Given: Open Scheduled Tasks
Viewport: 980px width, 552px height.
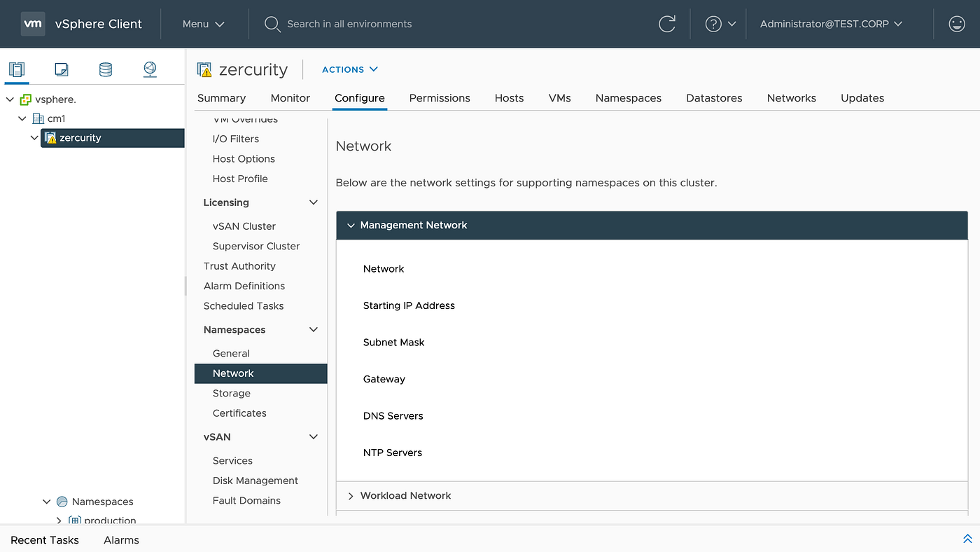Looking at the screenshot, I should (244, 306).
